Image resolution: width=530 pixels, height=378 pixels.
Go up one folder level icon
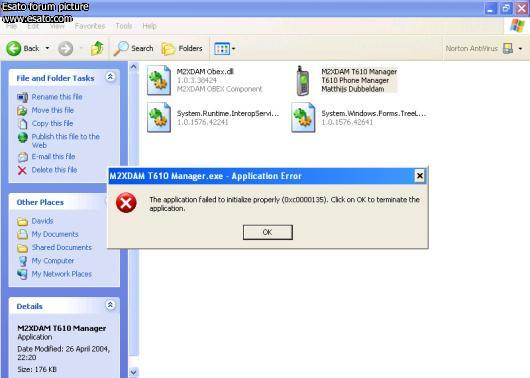pos(97,48)
